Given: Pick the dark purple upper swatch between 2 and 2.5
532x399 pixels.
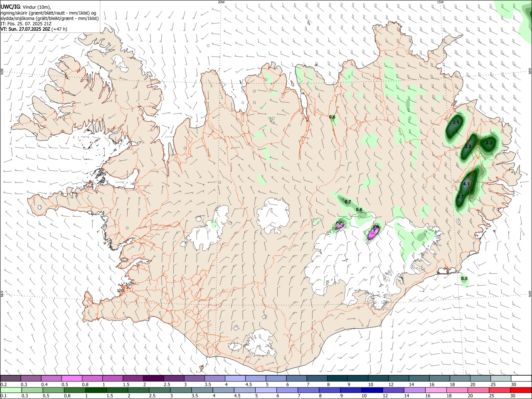Looking at the screenshot, I should point(153,378).
